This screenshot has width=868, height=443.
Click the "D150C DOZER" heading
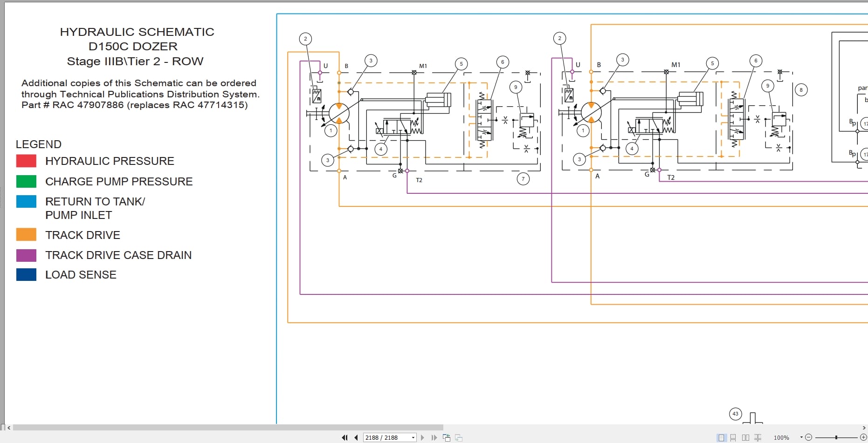point(133,46)
